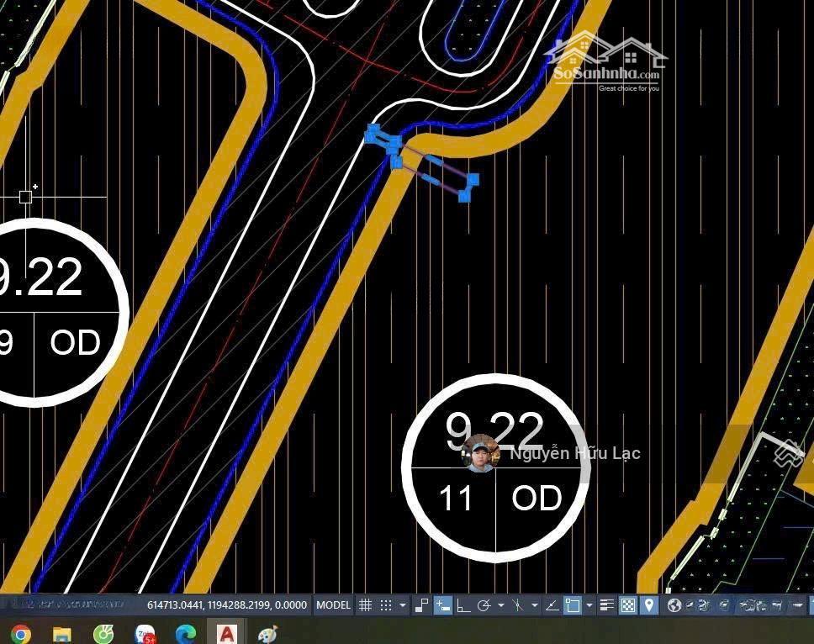Expand Polar Tracking angle dropdown

(500, 605)
